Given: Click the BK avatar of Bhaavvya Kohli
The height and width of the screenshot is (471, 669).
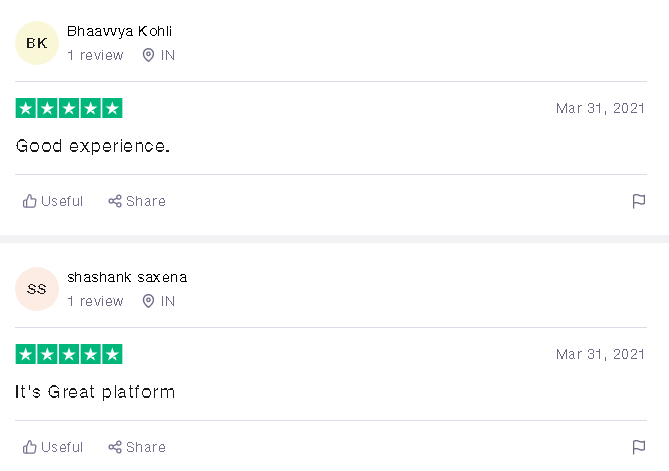Looking at the screenshot, I should click(37, 43).
